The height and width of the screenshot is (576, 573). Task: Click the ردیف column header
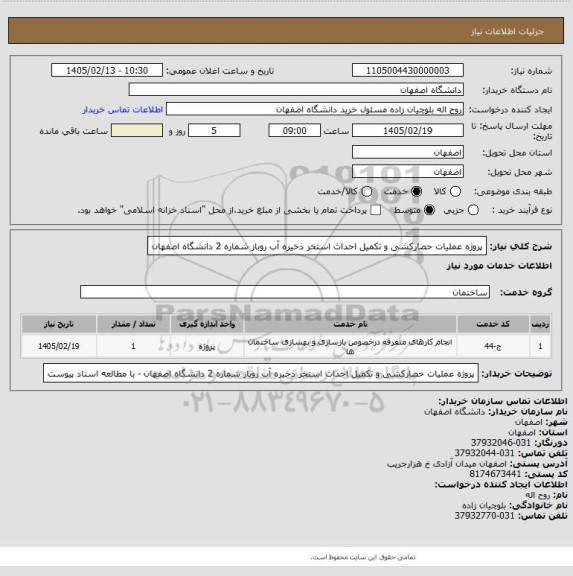point(540,324)
